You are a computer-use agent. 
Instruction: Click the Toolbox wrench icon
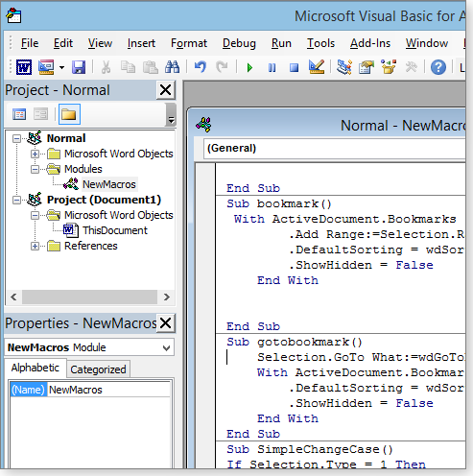(412, 67)
